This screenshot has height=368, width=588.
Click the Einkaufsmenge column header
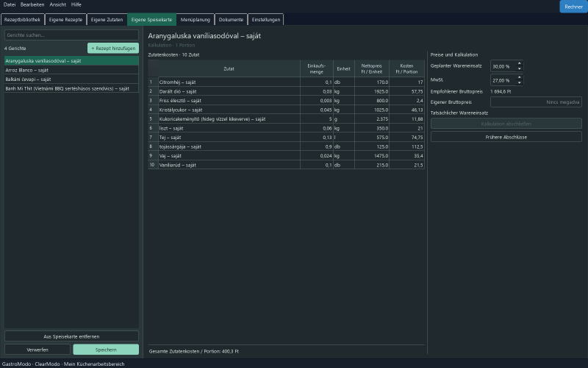[x=317, y=68]
